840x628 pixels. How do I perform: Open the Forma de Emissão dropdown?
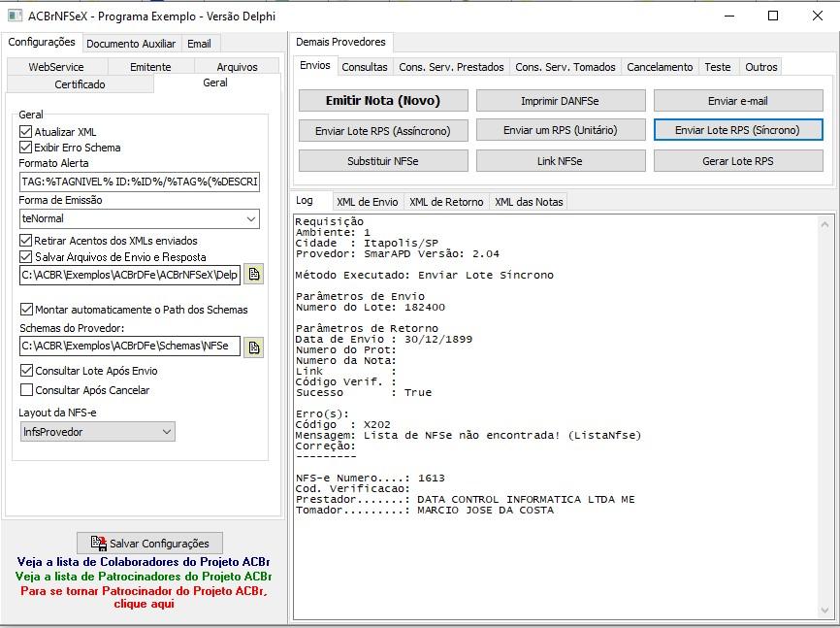coord(140,218)
